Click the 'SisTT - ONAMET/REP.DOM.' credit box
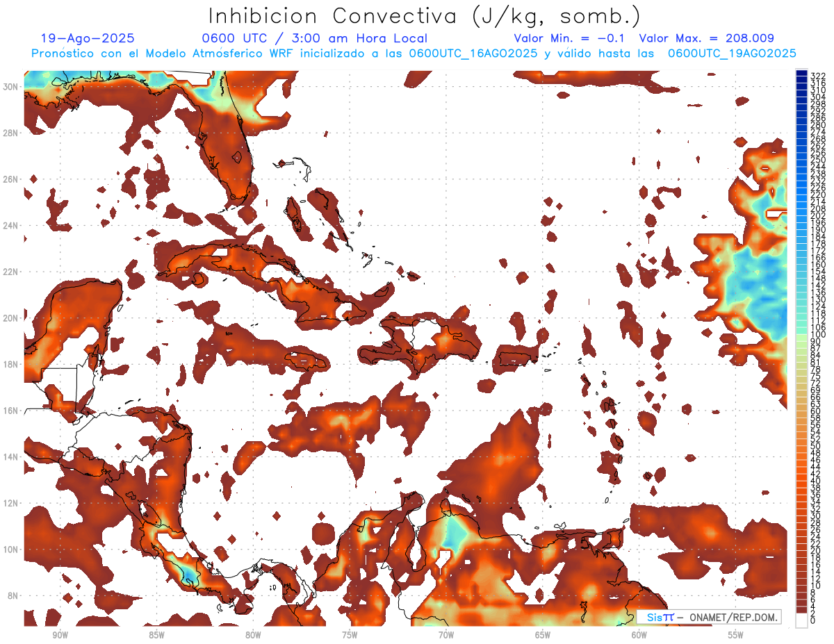The height and width of the screenshot is (644, 834). [x=709, y=617]
